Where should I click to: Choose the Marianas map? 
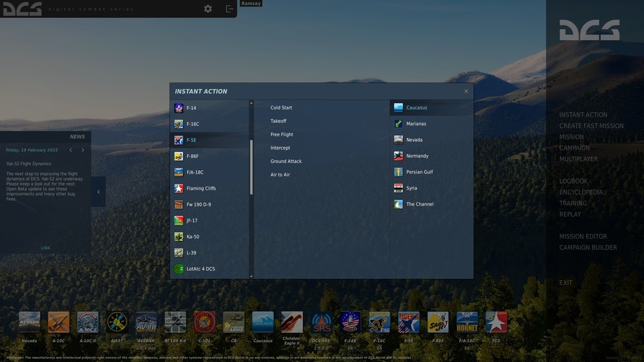pos(431,124)
